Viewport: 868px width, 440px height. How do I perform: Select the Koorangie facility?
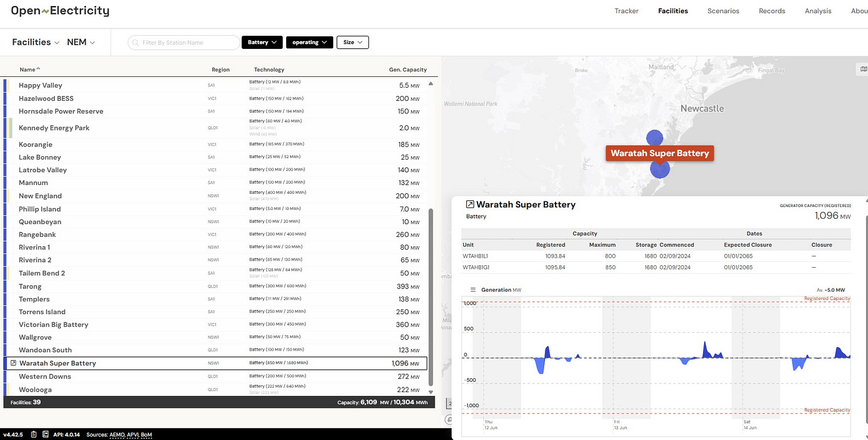click(215, 144)
